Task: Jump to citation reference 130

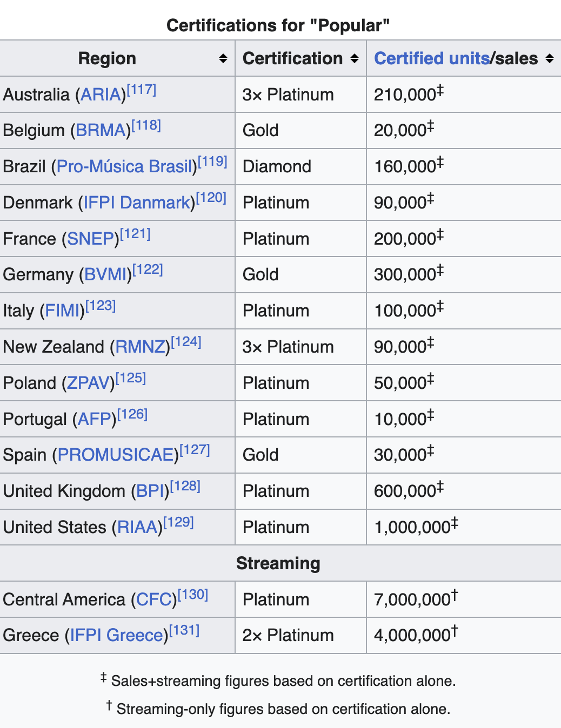Action: coord(193,595)
